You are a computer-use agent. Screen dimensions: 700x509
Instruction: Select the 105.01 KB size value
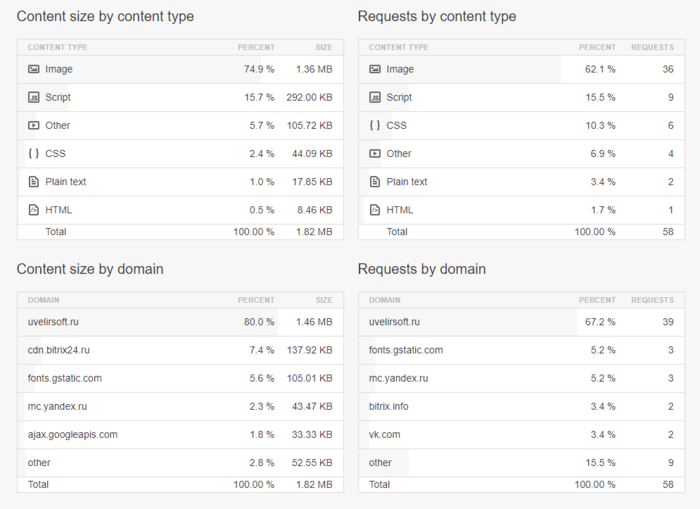[309, 378]
